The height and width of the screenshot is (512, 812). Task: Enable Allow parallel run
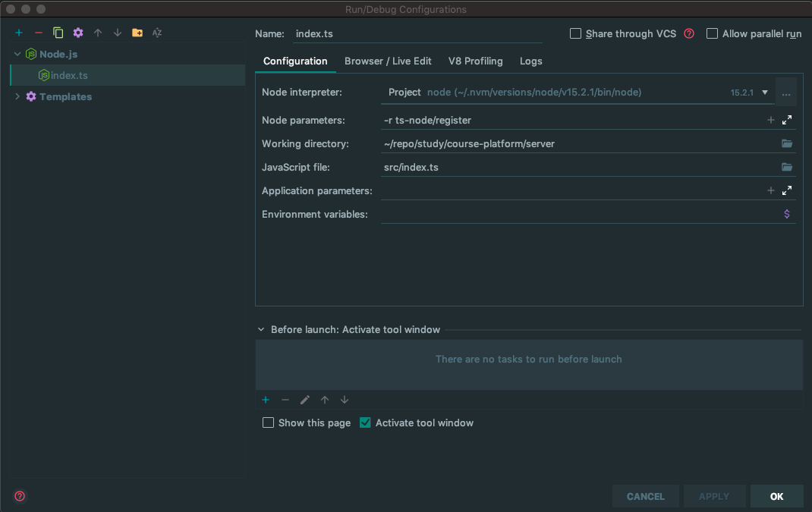click(x=712, y=33)
